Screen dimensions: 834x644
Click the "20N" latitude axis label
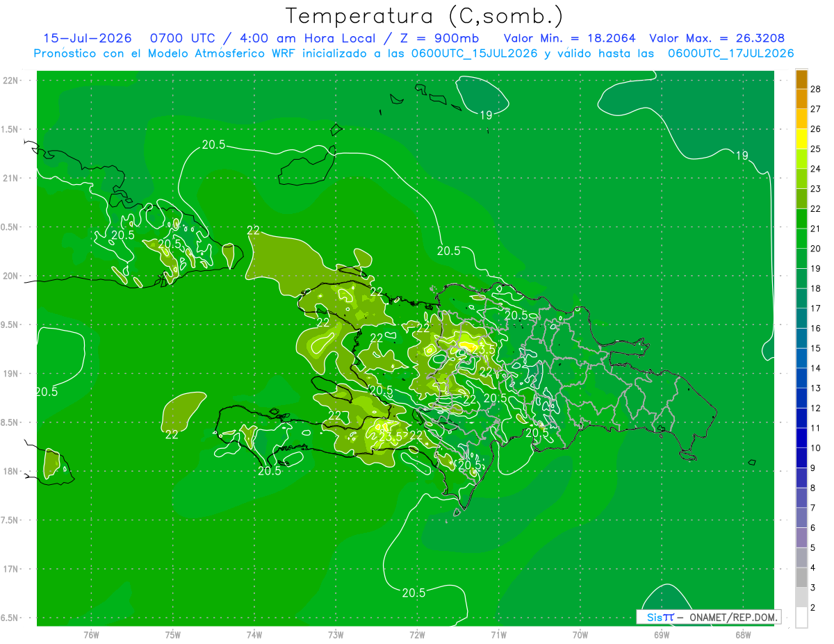click(x=10, y=276)
